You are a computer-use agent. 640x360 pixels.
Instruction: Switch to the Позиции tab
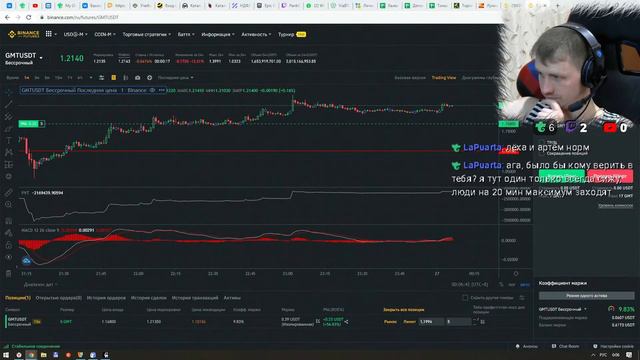click(18, 298)
